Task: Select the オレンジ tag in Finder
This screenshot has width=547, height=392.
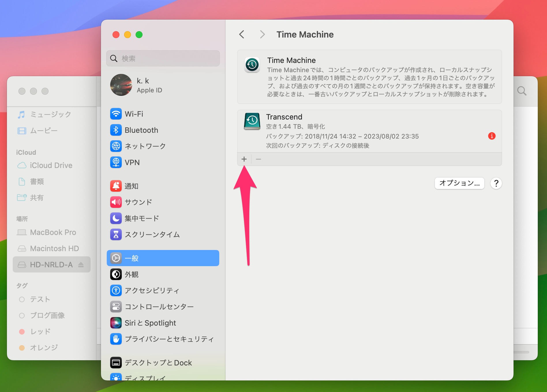Action: 51,348
